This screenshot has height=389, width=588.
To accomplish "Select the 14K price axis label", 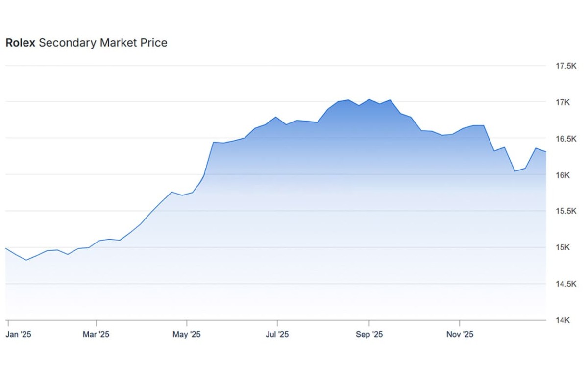I will pos(562,320).
